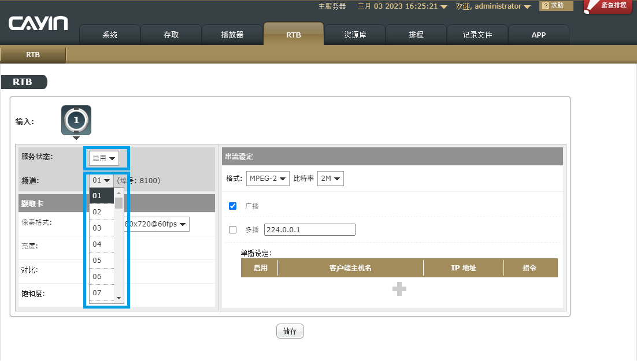This screenshot has height=364, width=637.
Task: Uncheck the 广播 broadcast checkbox
Action: [233, 206]
